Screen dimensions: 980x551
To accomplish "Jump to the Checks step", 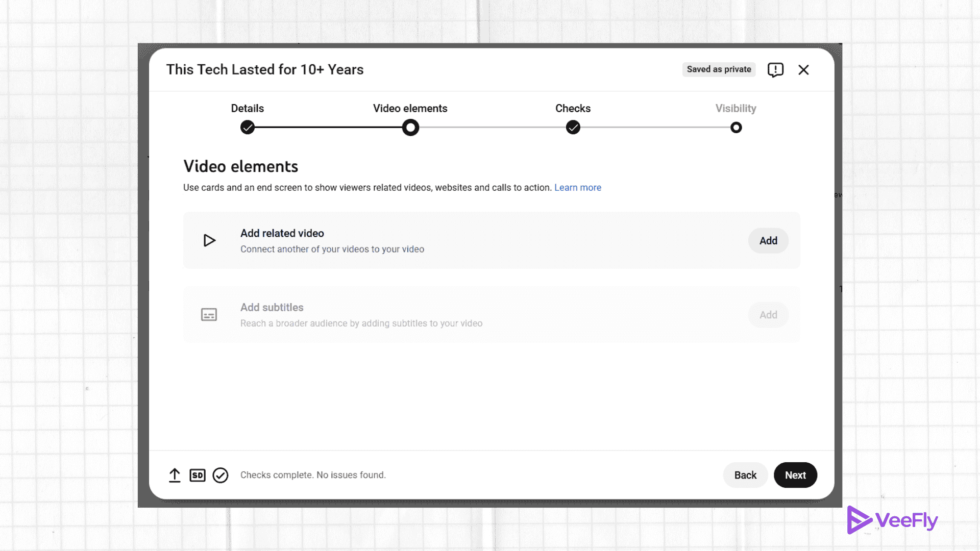I will pos(573,127).
